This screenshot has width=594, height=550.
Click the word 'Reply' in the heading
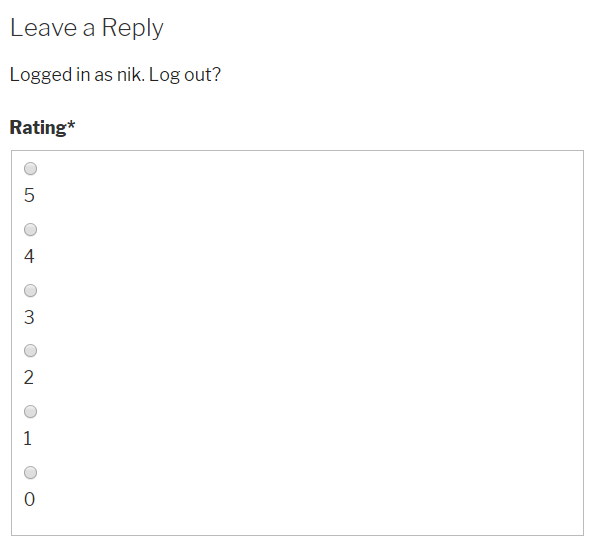click(x=133, y=29)
